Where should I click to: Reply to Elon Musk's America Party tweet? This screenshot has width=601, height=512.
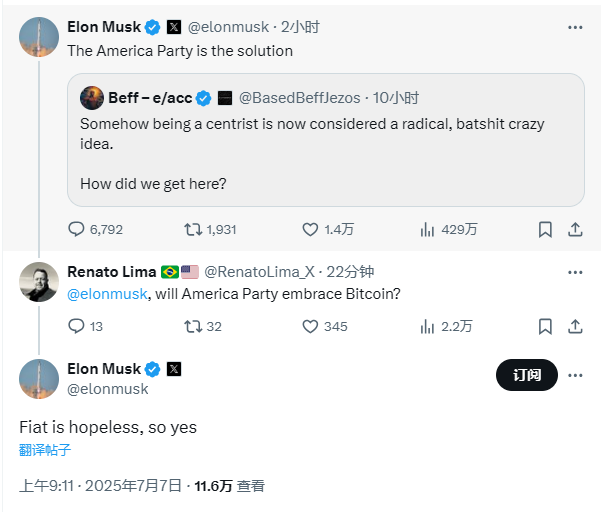pyautogui.click(x=77, y=229)
